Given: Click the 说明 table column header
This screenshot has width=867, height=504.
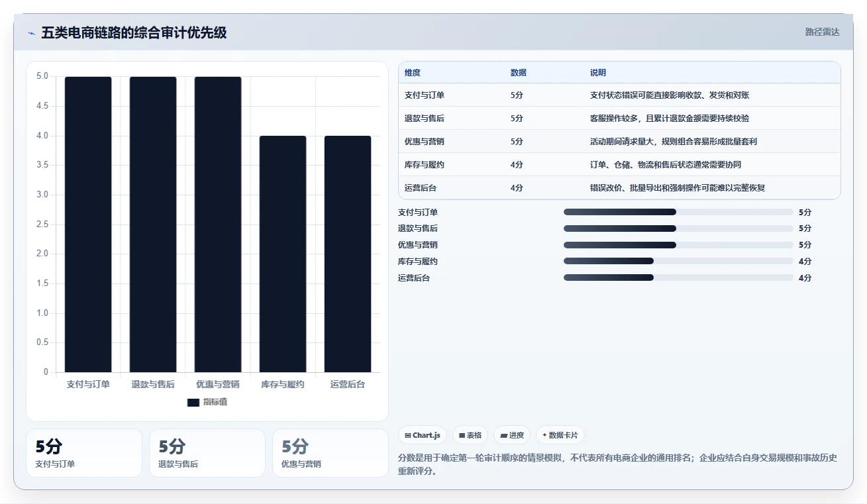Looking at the screenshot, I should (x=598, y=73).
